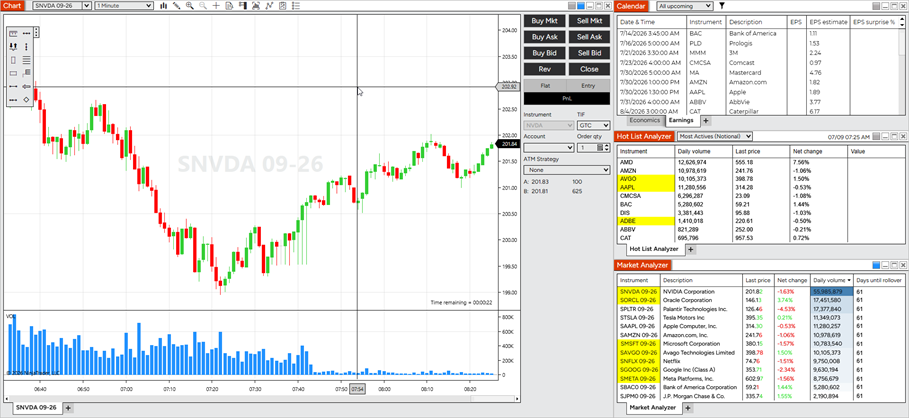Open chart Properties list icon

click(x=296, y=6)
